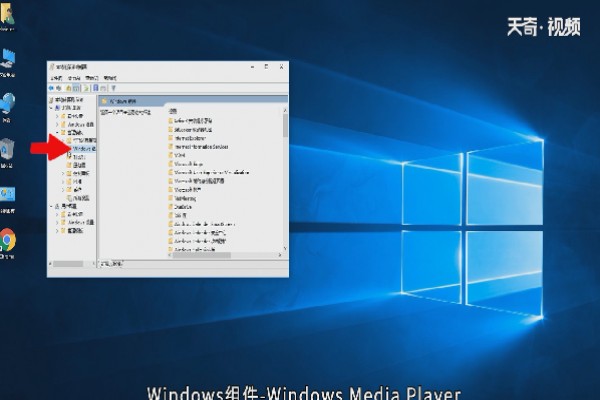Expand the 控制面板 (Control Panel) tree node

63,173
